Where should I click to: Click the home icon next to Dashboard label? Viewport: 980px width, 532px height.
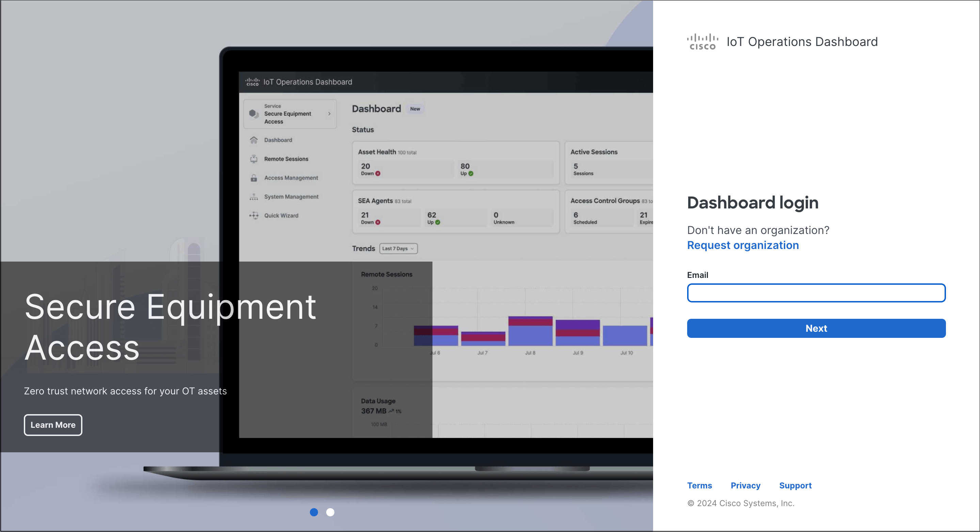(x=254, y=140)
